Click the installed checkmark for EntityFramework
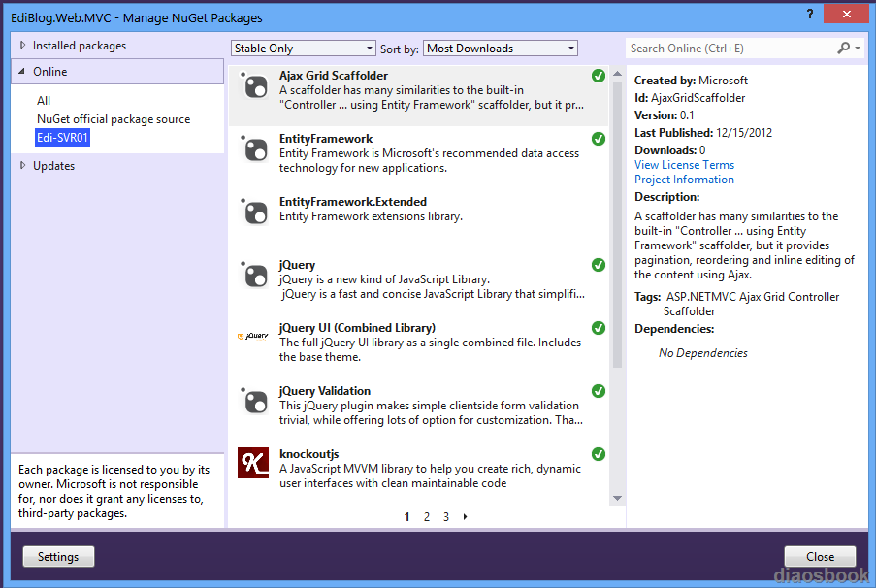 pyautogui.click(x=599, y=139)
